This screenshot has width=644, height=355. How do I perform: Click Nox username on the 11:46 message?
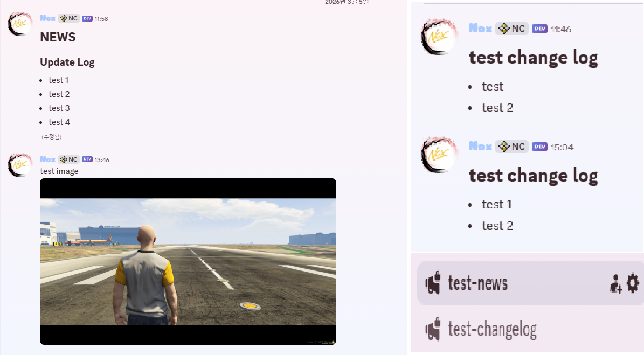coord(480,29)
